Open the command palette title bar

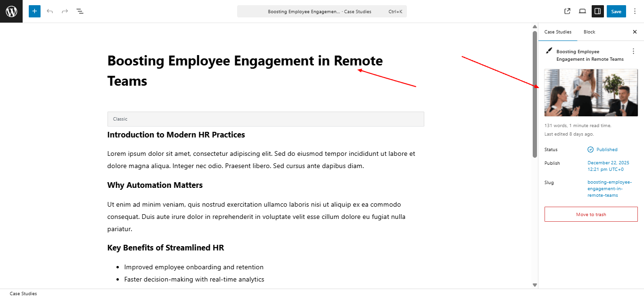(322, 11)
